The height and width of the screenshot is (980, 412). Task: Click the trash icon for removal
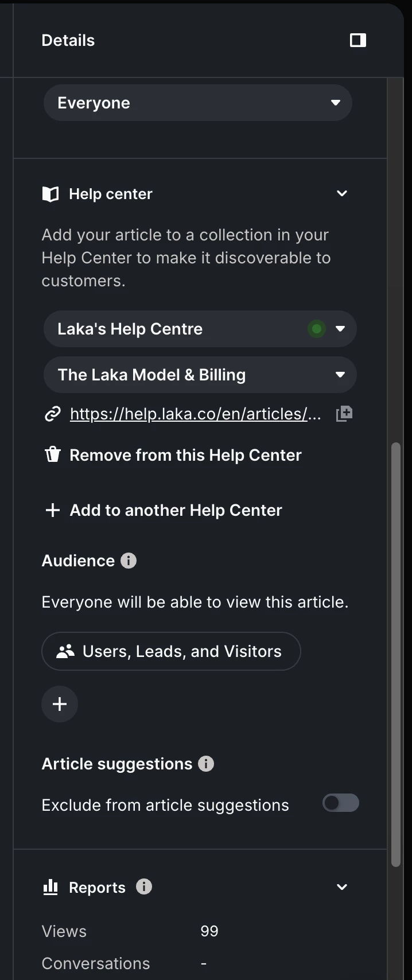pyautogui.click(x=53, y=455)
